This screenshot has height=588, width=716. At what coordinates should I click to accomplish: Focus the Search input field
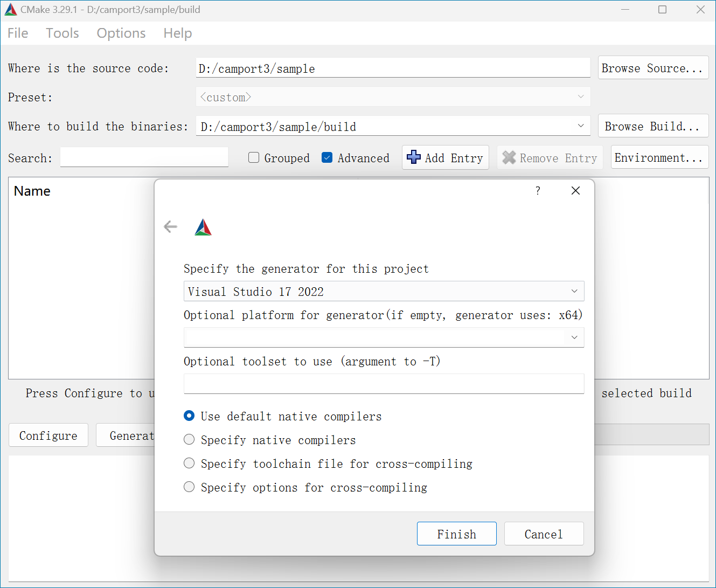tap(144, 157)
